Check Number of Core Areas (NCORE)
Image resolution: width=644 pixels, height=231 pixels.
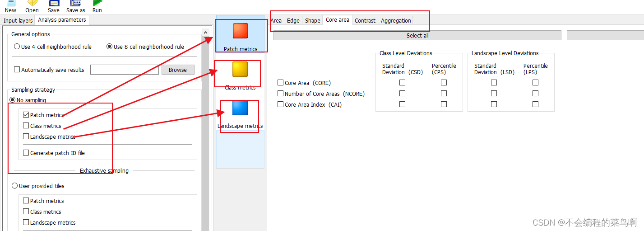click(x=281, y=94)
